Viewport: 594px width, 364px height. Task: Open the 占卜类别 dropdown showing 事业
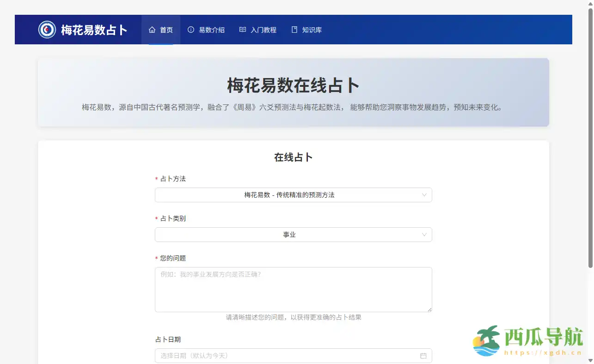(x=293, y=235)
